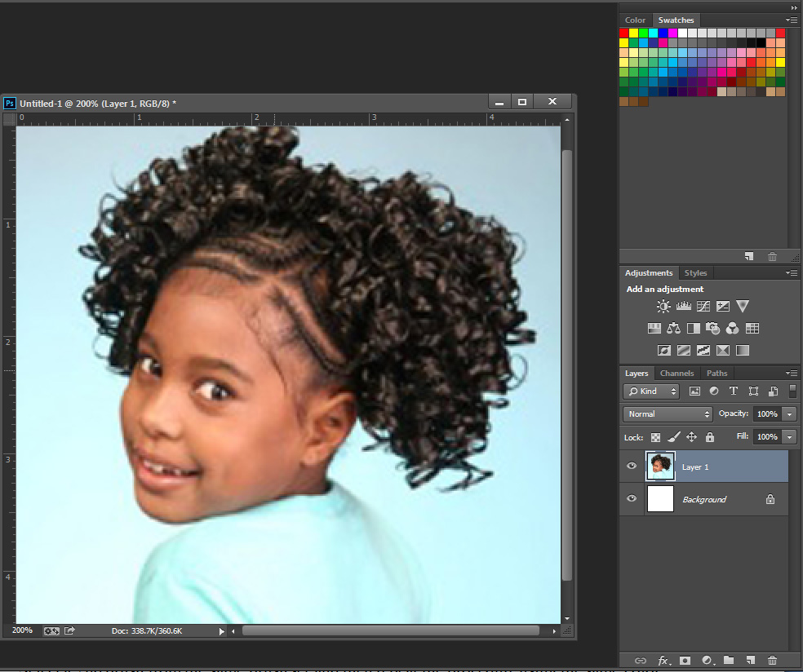The image size is (803, 672).
Task: Lock image pixels with brush icon
Action: pyautogui.click(x=673, y=436)
